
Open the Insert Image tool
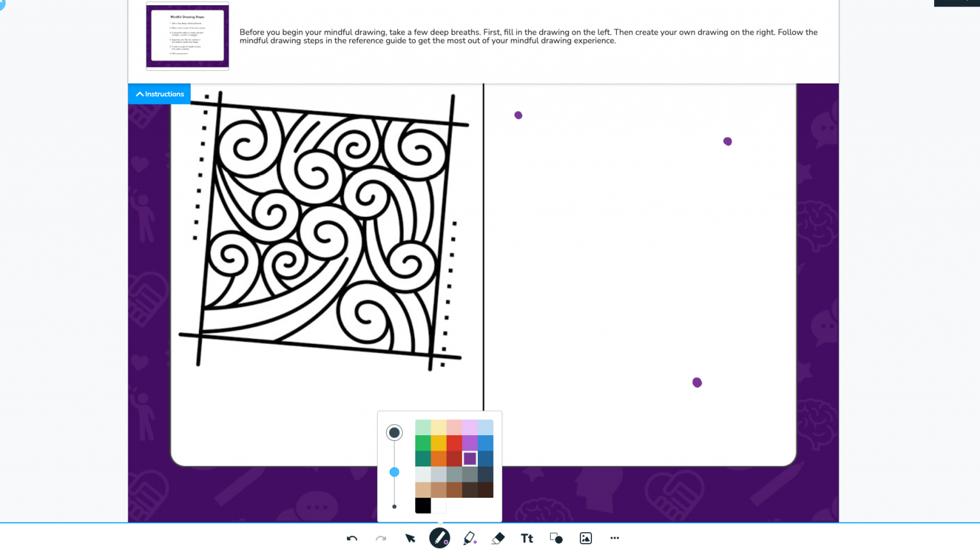pos(585,538)
